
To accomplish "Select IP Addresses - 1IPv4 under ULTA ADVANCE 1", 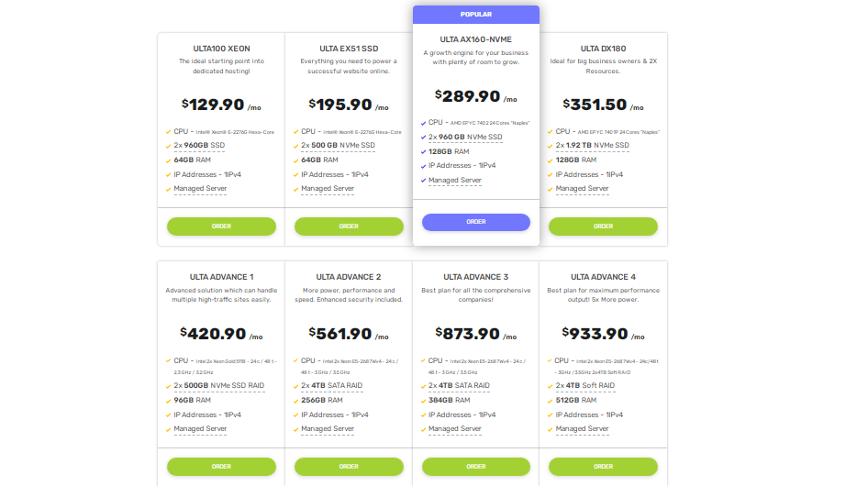I will 207,414.
